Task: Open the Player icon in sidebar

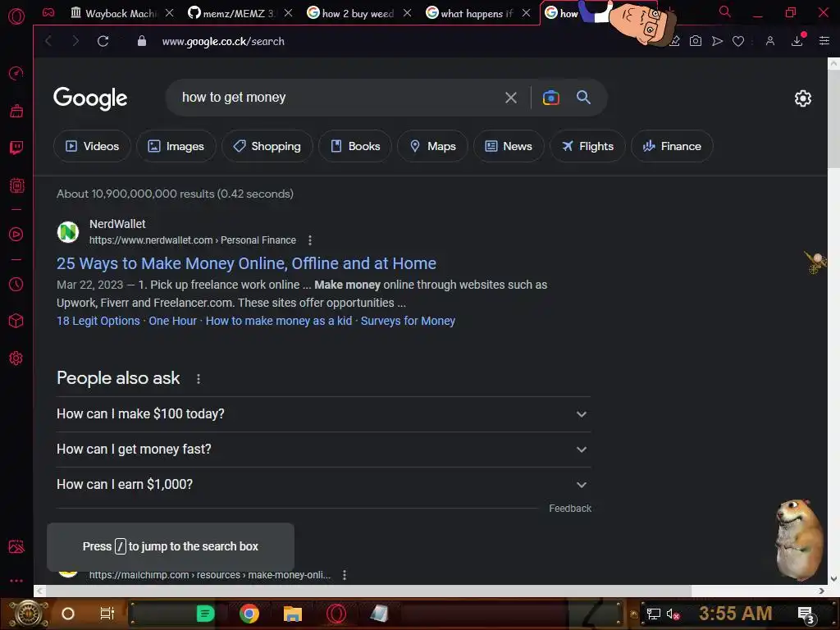Action: [x=16, y=234]
